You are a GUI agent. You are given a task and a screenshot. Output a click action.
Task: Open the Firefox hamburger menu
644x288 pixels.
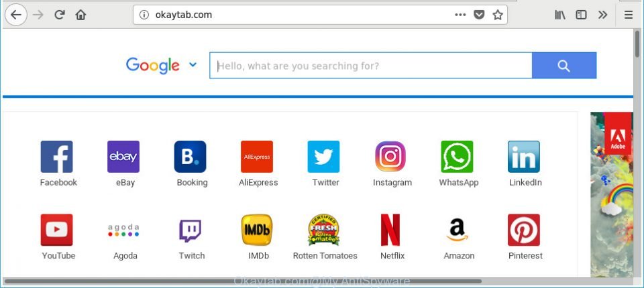629,15
